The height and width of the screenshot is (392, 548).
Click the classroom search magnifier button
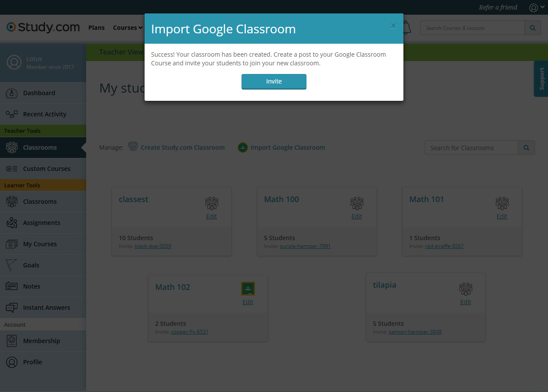click(526, 148)
